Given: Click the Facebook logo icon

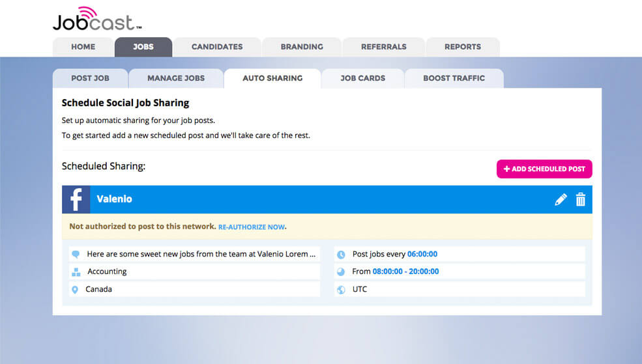Looking at the screenshot, I should 76,200.
